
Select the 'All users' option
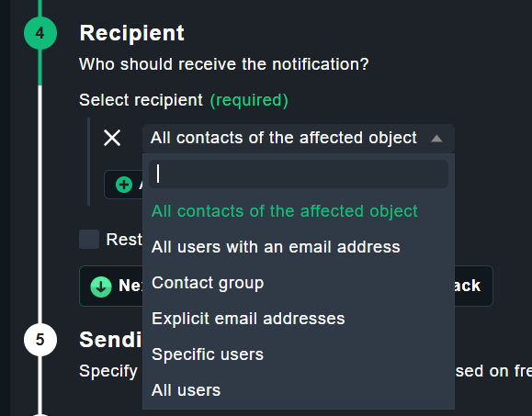click(186, 390)
